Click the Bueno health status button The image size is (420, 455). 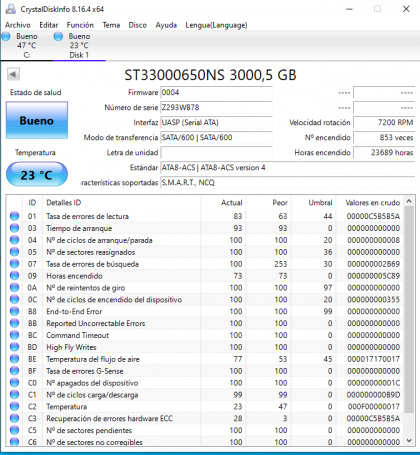[37, 120]
